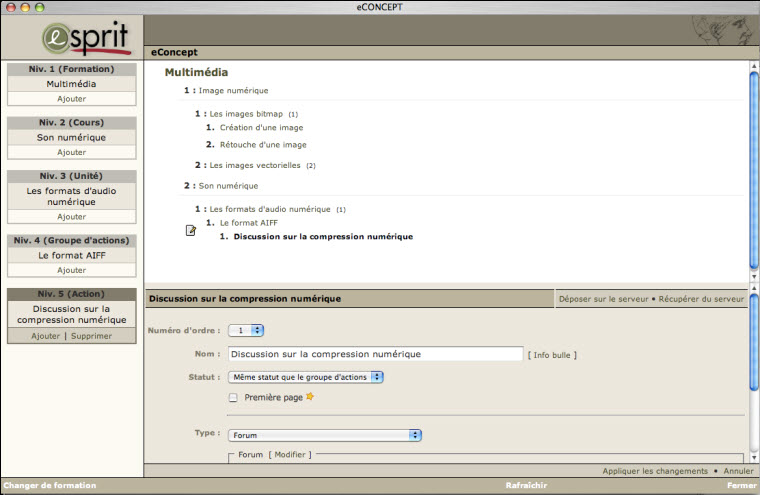Open the Info bulle link

(552, 354)
